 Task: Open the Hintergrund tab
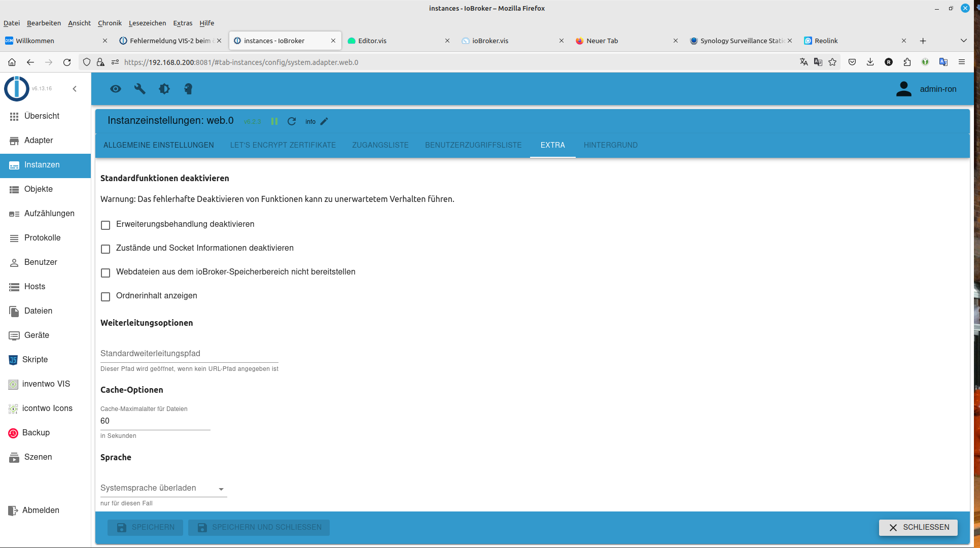click(610, 145)
